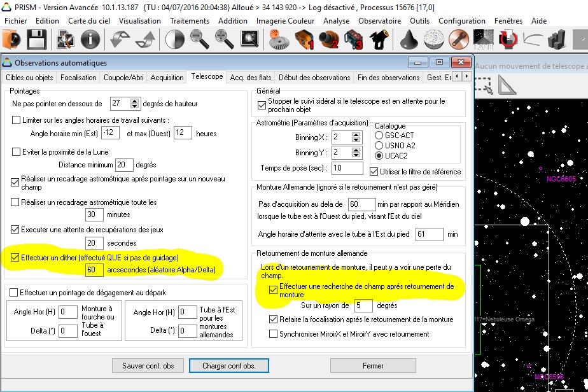Click the first magnifying glass zoom icon
This screenshot has width=588, height=392.
[200, 40]
